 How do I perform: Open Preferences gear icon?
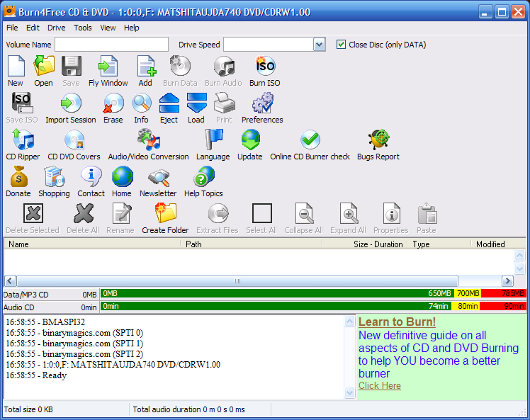[263, 103]
